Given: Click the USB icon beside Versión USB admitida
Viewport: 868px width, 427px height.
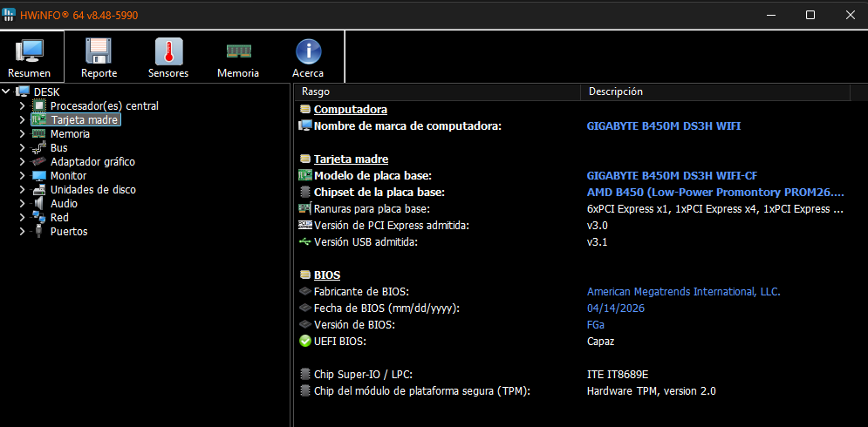Looking at the screenshot, I should click(305, 241).
